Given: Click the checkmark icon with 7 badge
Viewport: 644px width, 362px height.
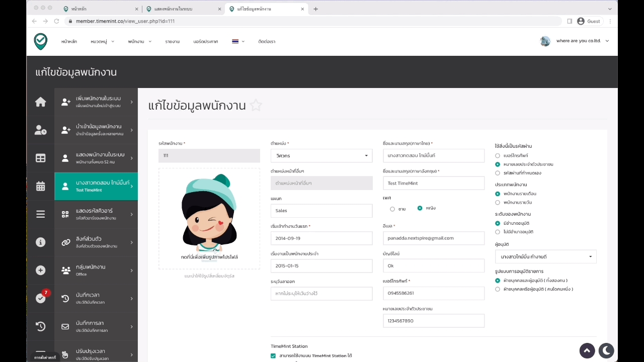Looking at the screenshot, I should pos(41,298).
